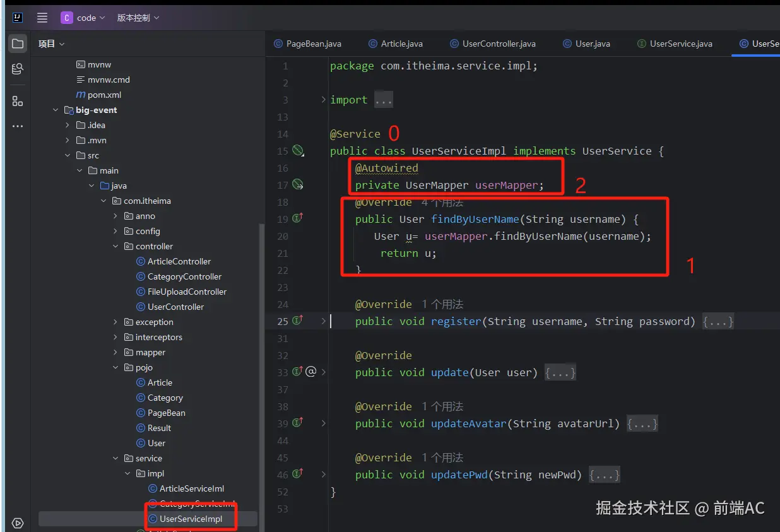Image resolution: width=780 pixels, height=532 pixels.
Task: Open the code project dropdown
Action: tap(83, 18)
